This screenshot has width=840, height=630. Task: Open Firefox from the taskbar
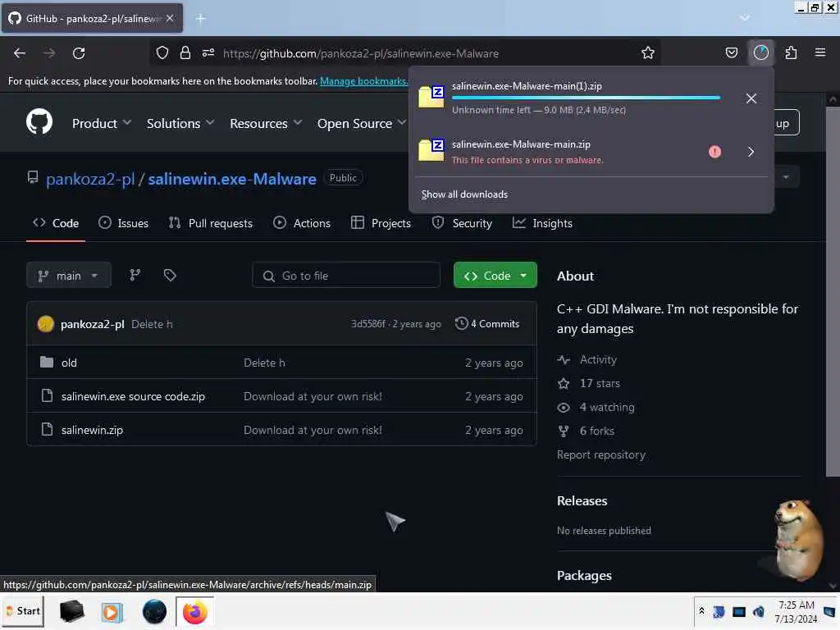(x=195, y=611)
